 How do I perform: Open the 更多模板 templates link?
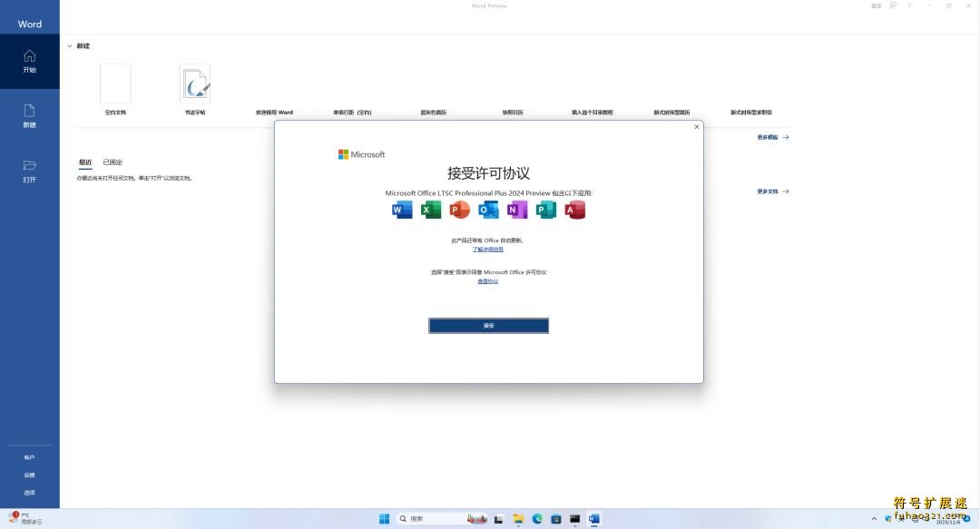pyautogui.click(x=768, y=137)
